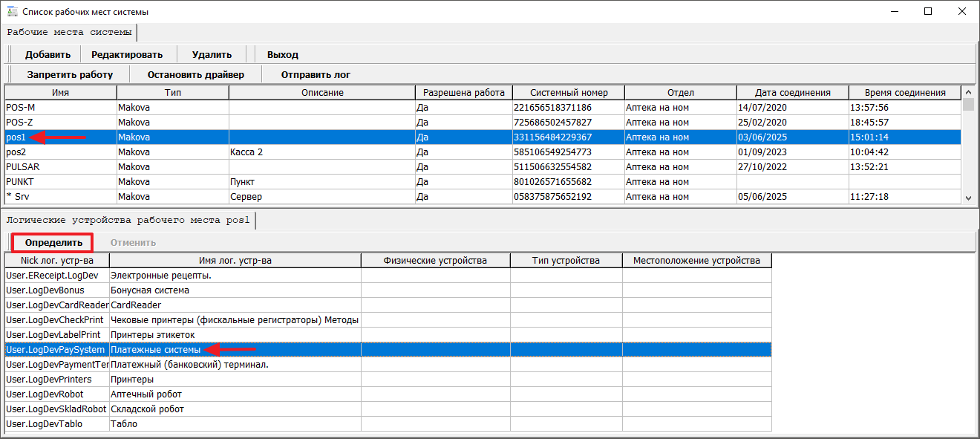The height and width of the screenshot is (439, 980).
Task: Click scroll down arrow of workstations list
Action: point(968,198)
